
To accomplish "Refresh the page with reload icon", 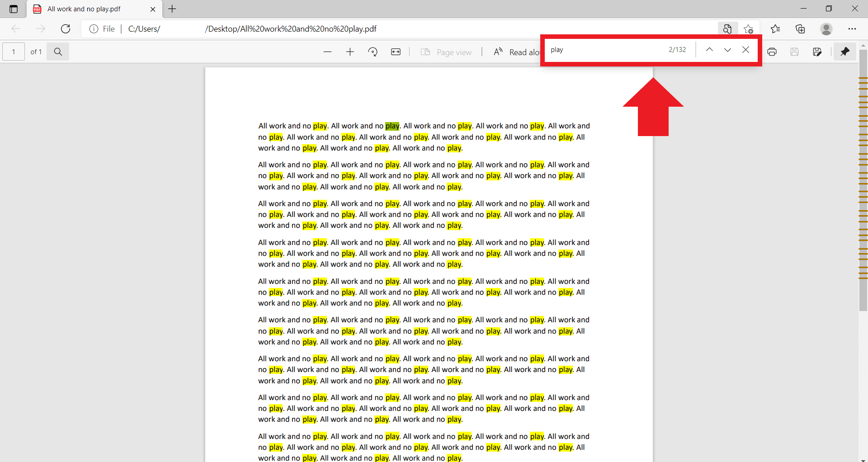I will click(66, 29).
